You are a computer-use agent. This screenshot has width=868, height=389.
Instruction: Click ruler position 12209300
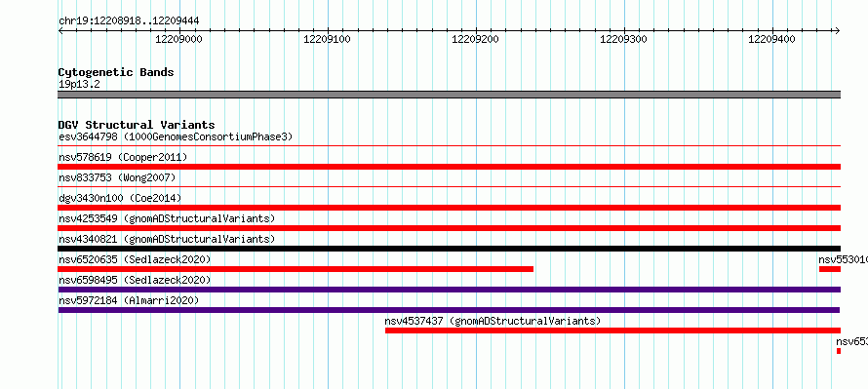coord(623,39)
